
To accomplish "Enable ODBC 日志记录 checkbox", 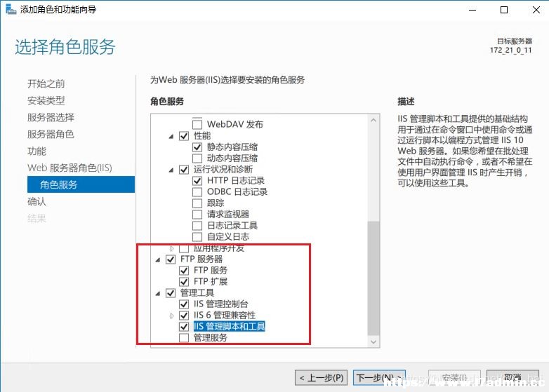I will click(197, 192).
